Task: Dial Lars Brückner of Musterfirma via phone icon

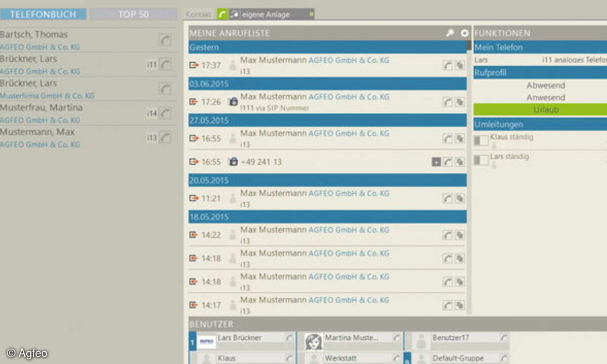Action: pyautogui.click(x=165, y=89)
